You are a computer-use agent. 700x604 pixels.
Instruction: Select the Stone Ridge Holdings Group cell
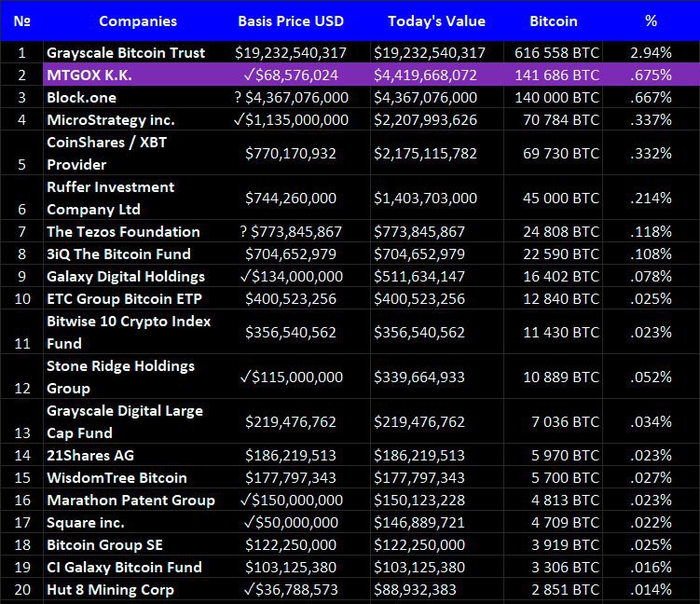pos(120,377)
